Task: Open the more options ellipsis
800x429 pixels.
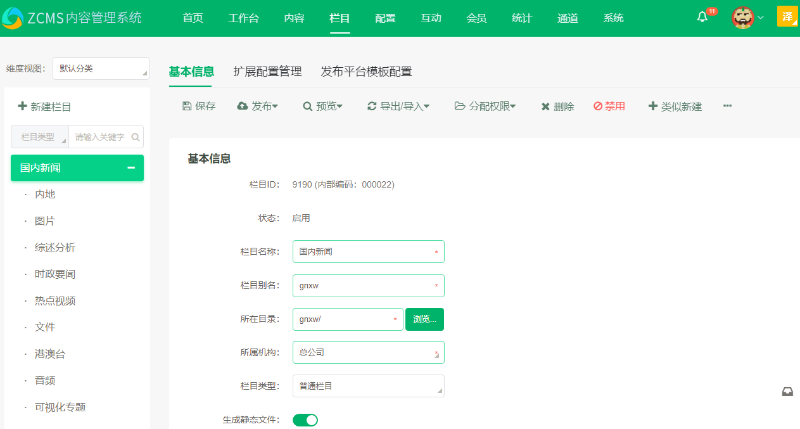Action: click(x=728, y=106)
